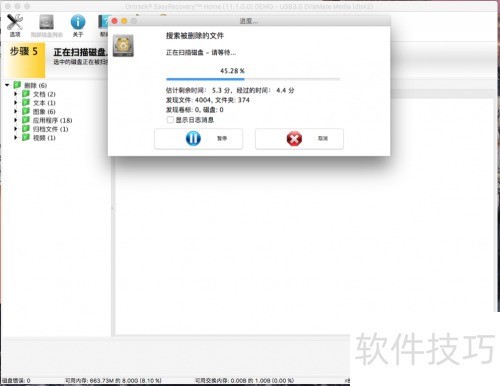Enable the 显示日志消息 checkbox

[170, 120]
